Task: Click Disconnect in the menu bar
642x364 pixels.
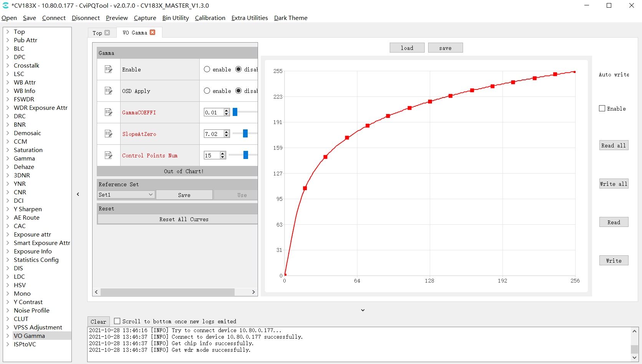Action: click(x=86, y=18)
